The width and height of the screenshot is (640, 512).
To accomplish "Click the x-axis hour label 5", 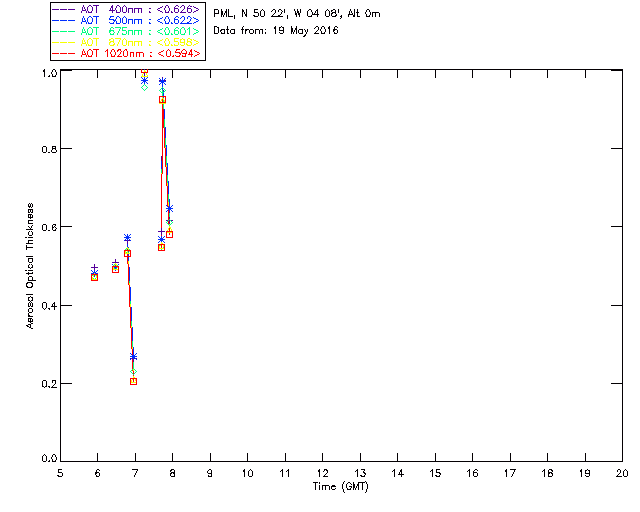I will pyautogui.click(x=60, y=473).
